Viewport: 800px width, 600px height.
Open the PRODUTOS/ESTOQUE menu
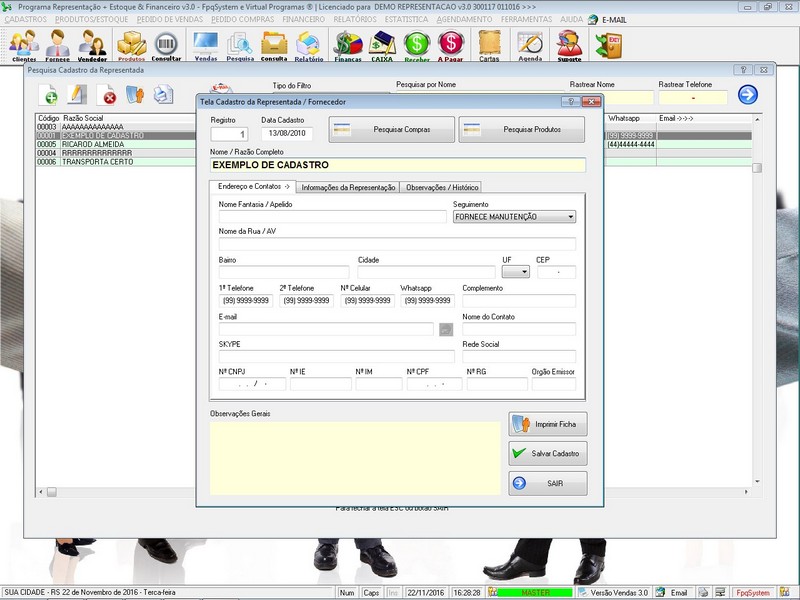(91, 19)
